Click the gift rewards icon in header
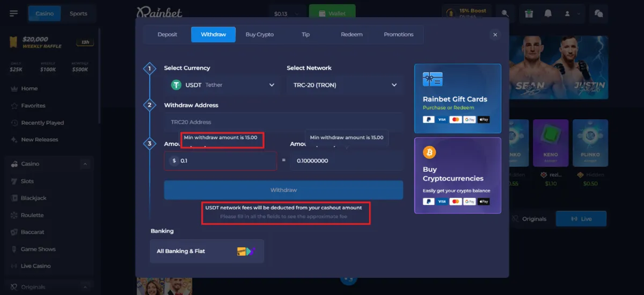The width and height of the screenshot is (644, 295). coord(529,13)
